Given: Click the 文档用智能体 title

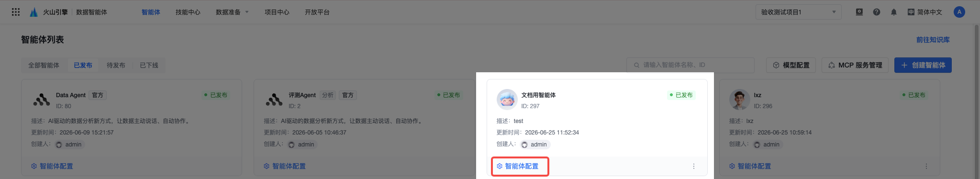Looking at the screenshot, I should click(x=538, y=95).
